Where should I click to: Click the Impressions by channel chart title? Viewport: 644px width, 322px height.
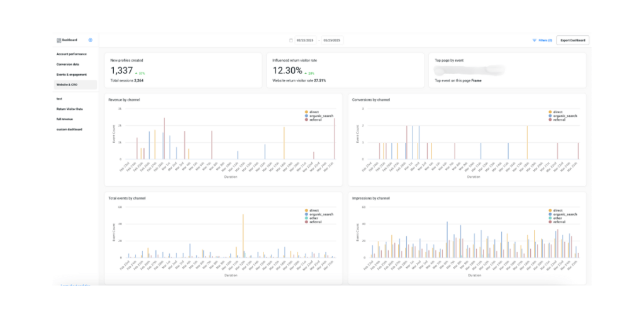371,198
